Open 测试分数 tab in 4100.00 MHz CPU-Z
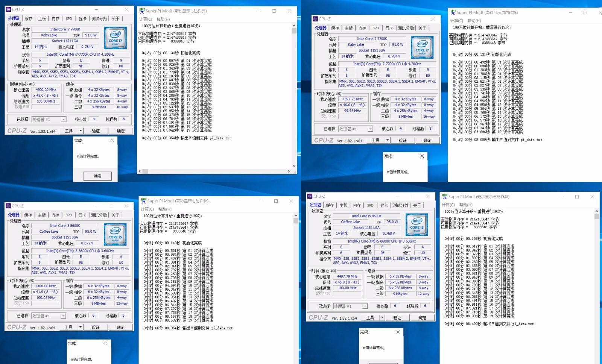 click(99, 215)
